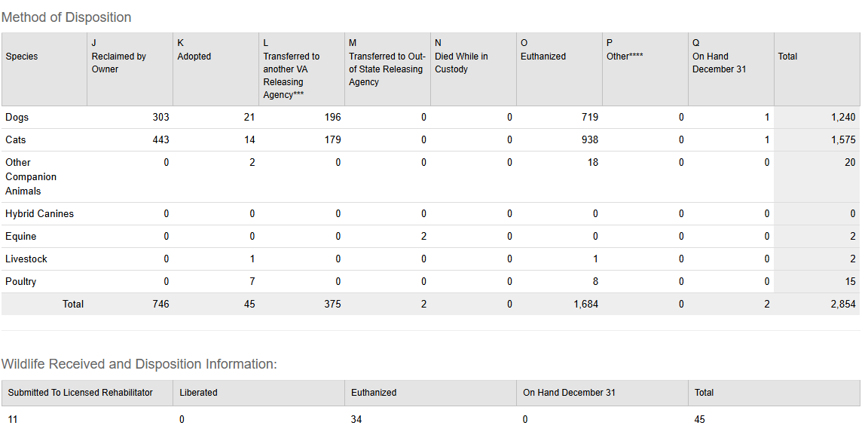Viewport: 868px width, 447px height.
Task: Select total transferred value 375
Action: pyautogui.click(x=332, y=305)
